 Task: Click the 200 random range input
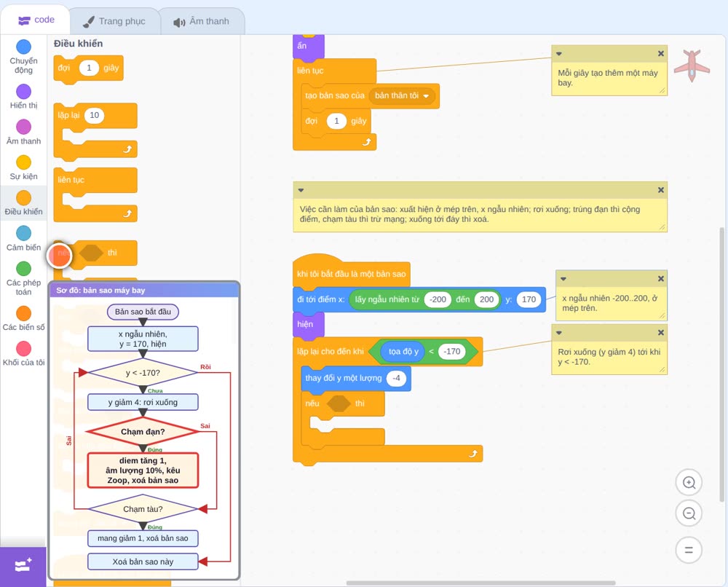pos(486,299)
